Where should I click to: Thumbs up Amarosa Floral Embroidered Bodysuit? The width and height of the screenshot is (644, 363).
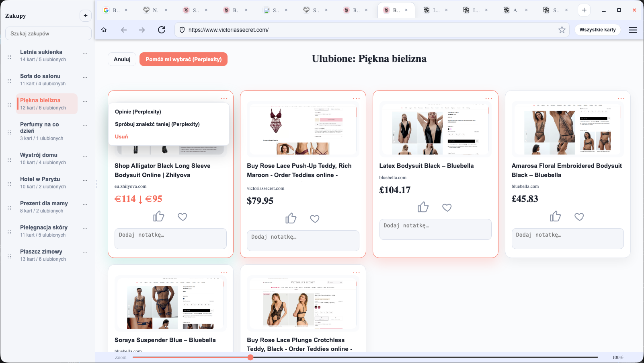click(x=556, y=217)
